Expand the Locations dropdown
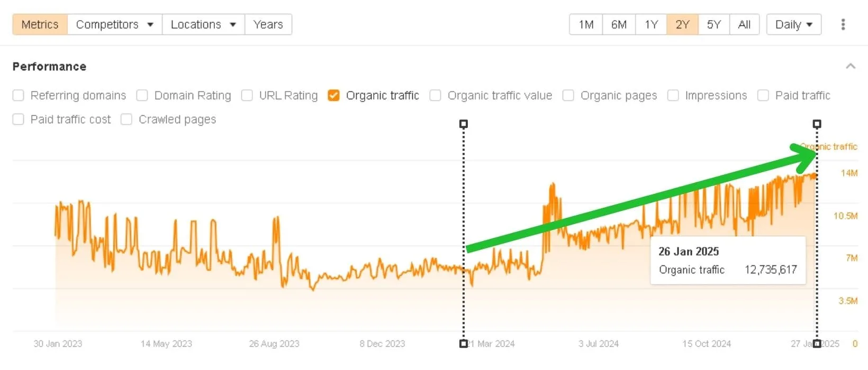The image size is (868, 370). [x=203, y=24]
